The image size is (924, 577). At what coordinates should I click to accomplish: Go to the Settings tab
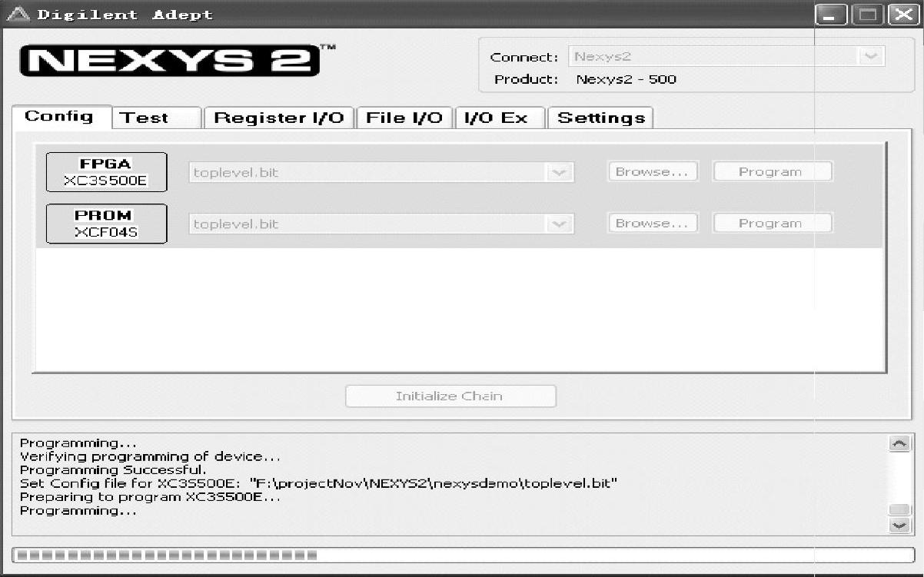pos(600,118)
